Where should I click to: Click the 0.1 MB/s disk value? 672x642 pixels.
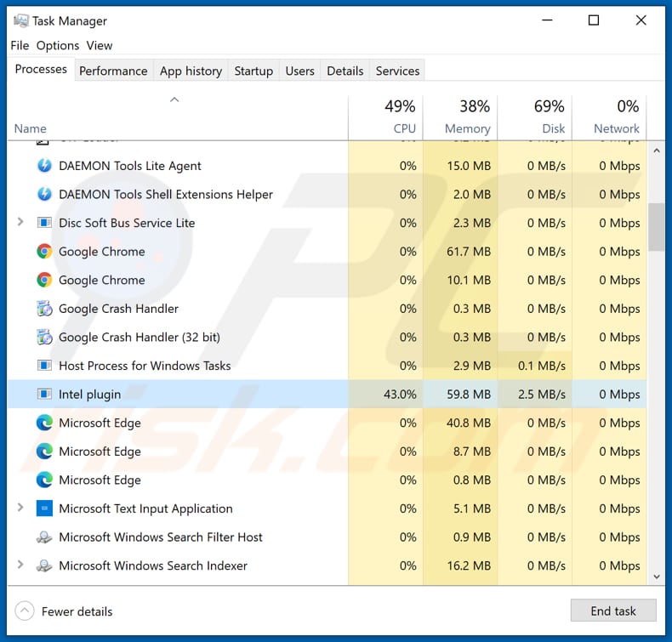(542, 366)
